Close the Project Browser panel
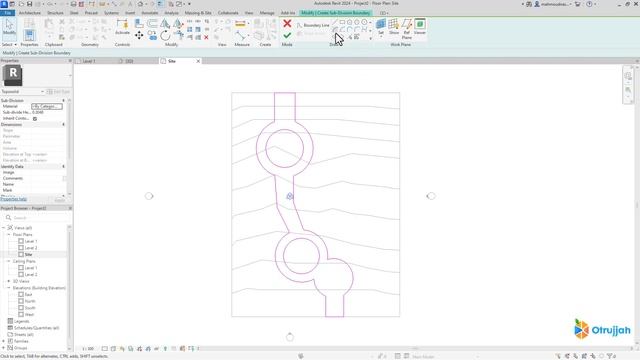Viewport: 640px width, 360px height. tap(70, 208)
